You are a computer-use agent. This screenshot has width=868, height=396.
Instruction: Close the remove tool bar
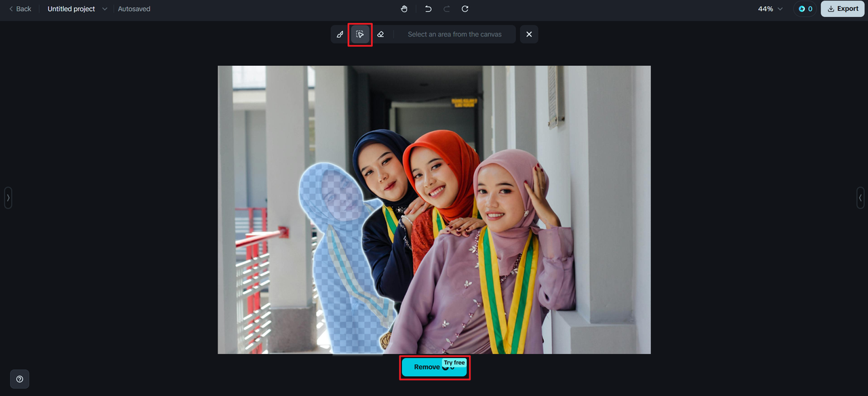(x=529, y=34)
